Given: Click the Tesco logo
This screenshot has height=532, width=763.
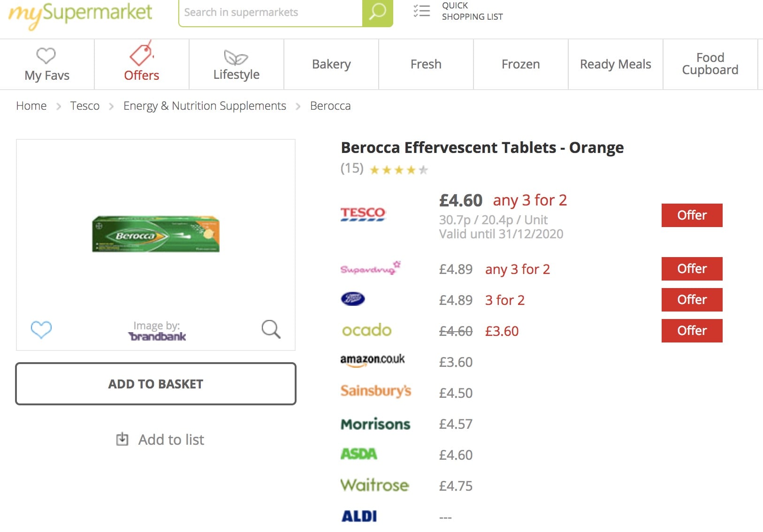Looking at the screenshot, I should pyautogui.click(x=363, y=214).
